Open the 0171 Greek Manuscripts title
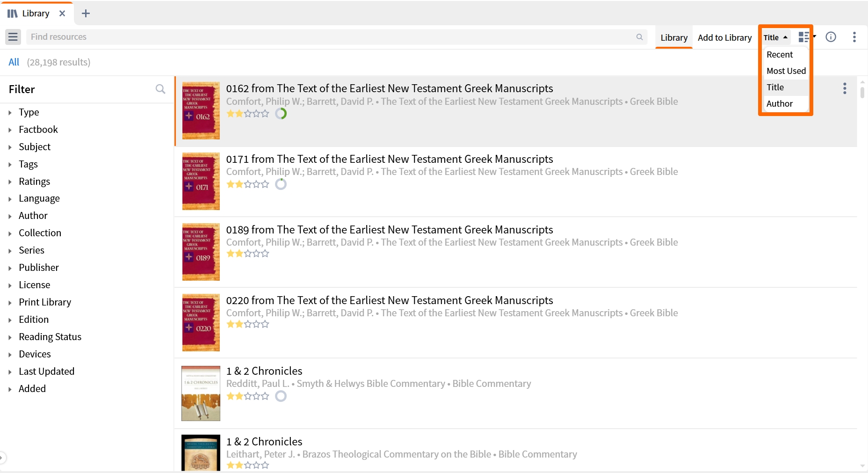 pos(390,159)
